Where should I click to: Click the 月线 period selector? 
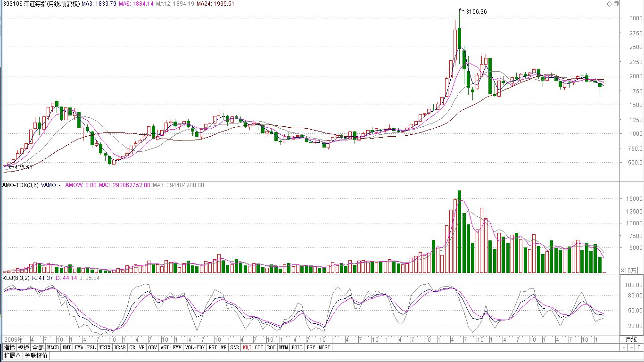[631, 339]
